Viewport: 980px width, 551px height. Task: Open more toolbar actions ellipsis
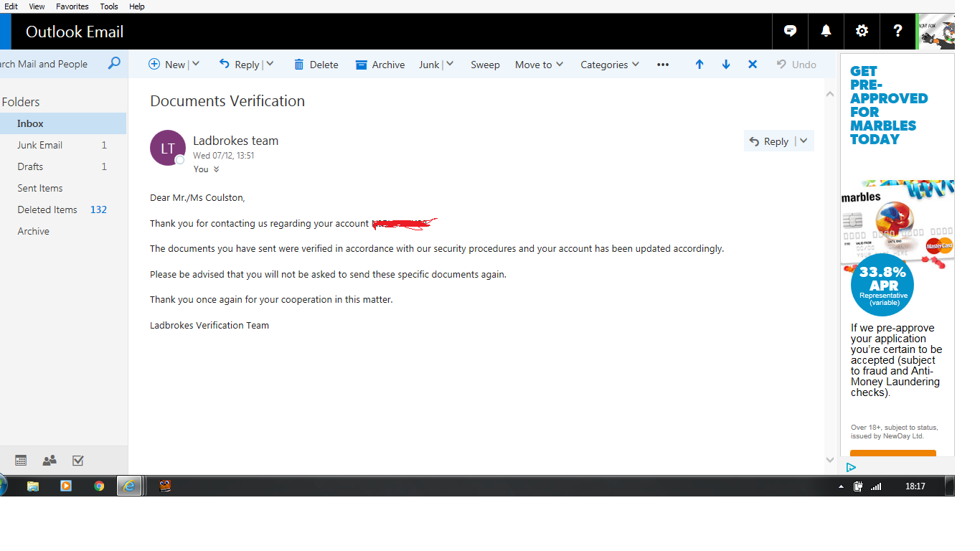[x=663, y=65]
